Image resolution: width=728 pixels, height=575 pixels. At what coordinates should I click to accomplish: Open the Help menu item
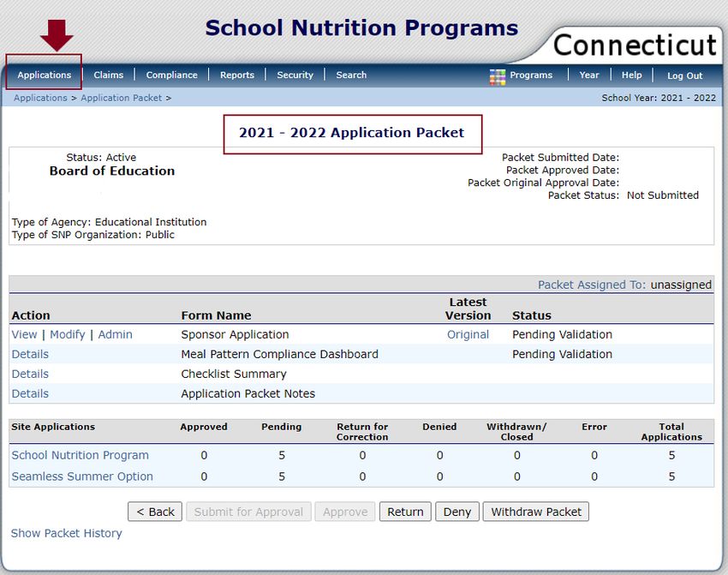point(631,75)
